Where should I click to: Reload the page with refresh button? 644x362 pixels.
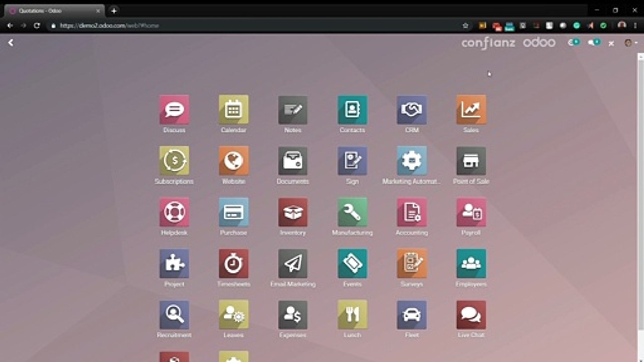coord(37,25)
